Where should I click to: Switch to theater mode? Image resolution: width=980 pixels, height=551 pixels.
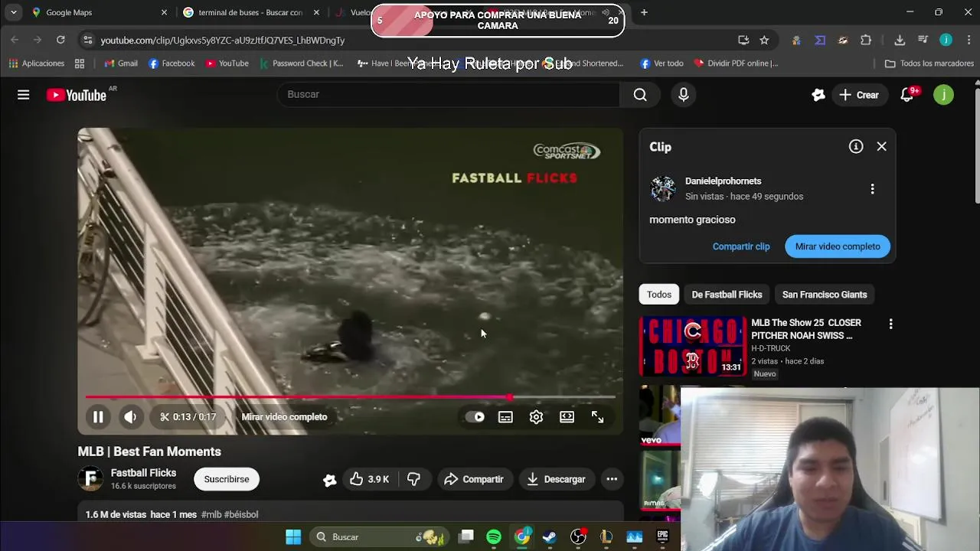pos(567,417)
